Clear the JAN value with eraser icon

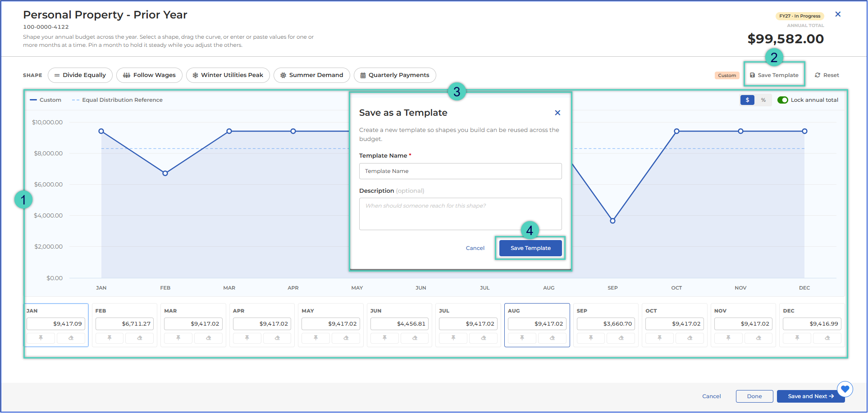(x=71, y=338)
